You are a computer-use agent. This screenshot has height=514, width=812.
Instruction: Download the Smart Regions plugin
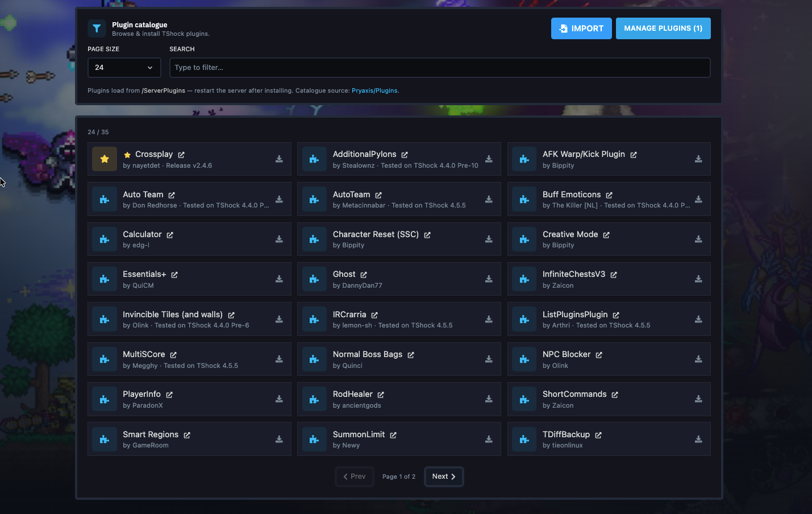pyautogui.click(x=279, y=440)
